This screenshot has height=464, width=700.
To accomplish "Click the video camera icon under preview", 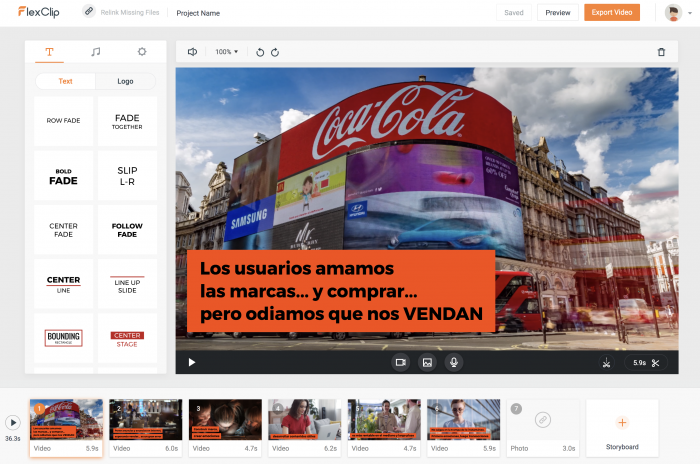I will pyautogui.click(x=400, y=362).
